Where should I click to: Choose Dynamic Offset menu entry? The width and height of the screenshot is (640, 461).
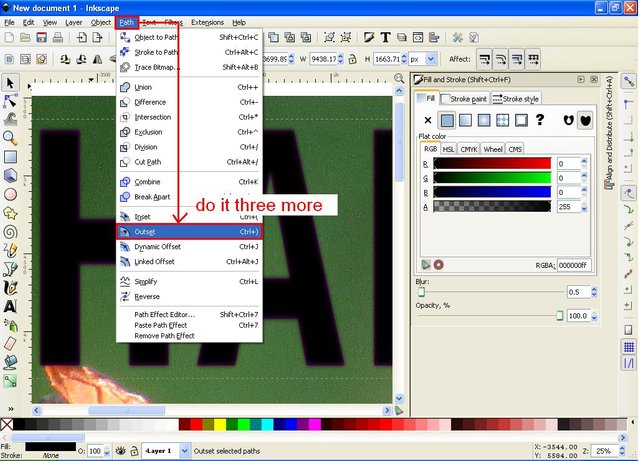click(x=189, y=247)
